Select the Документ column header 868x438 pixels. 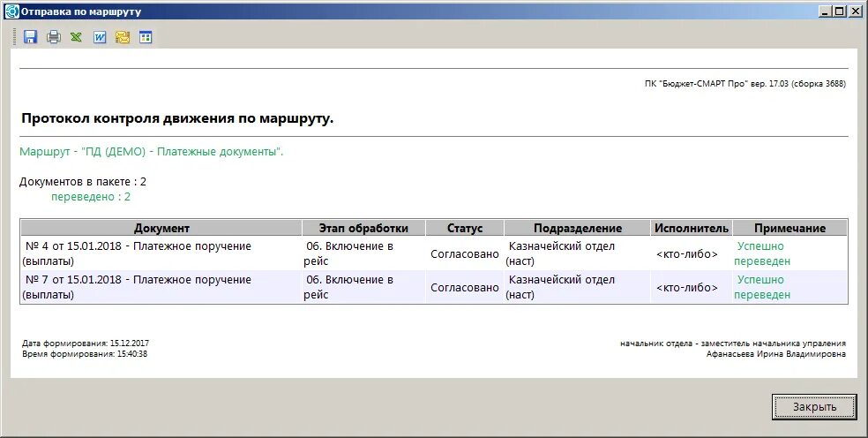pyautogui.click(x=161, y=228)
